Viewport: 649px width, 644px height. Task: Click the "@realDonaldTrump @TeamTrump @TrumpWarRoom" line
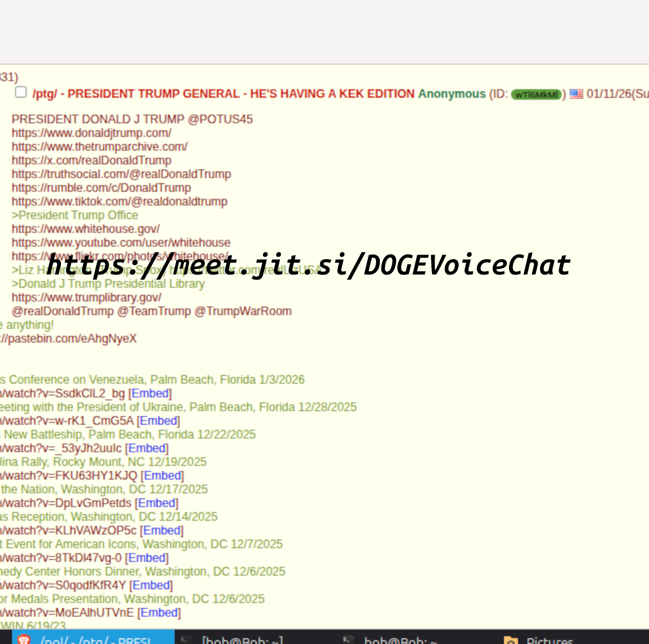(x=152, y=311)
